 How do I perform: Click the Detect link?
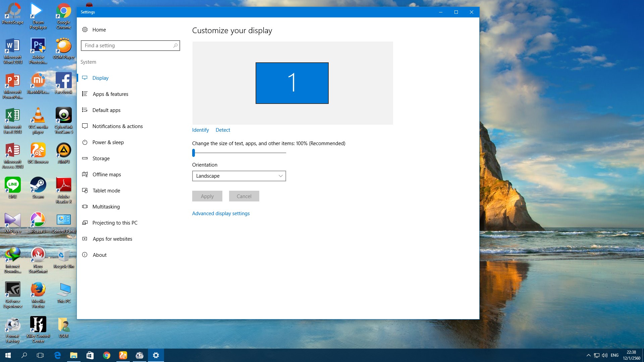click(x=223, y=130)
